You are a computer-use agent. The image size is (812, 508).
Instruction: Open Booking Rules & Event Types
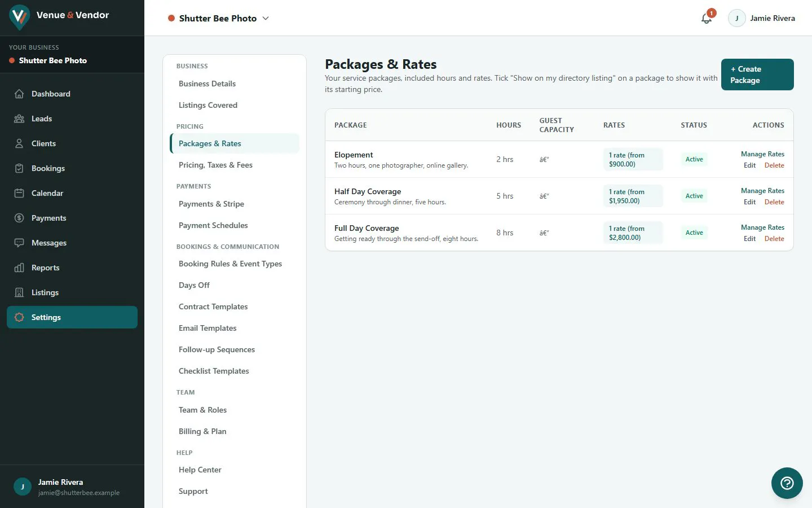click(x=235, y=264)
